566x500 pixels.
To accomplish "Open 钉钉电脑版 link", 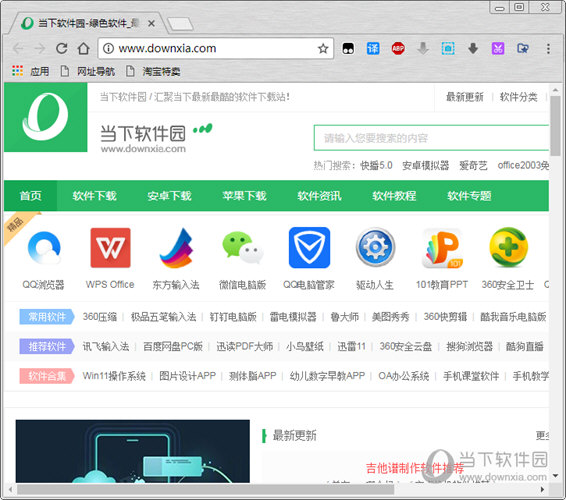I will tap(233, 317).
